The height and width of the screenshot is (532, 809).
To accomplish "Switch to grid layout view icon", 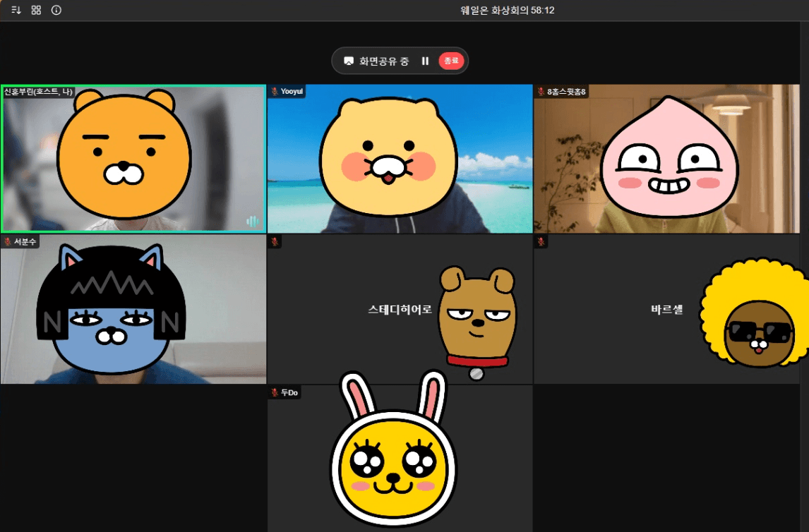I will 36,10.
